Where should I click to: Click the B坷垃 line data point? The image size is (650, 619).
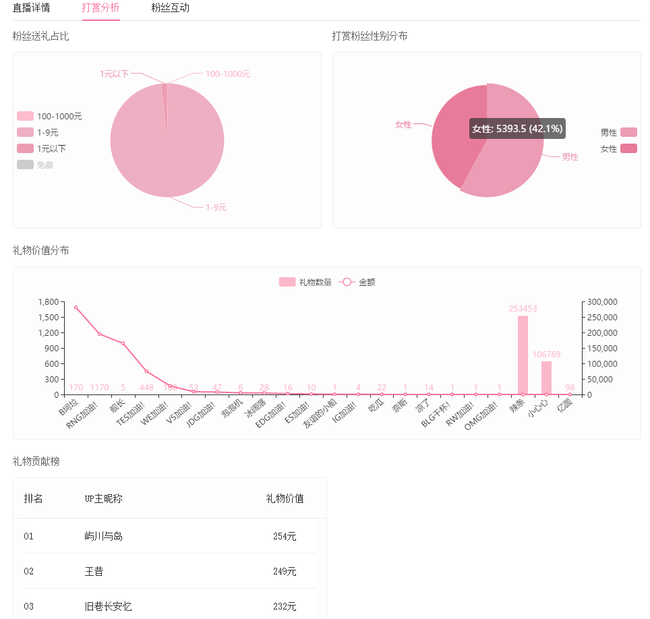click(x=76, y=308)
